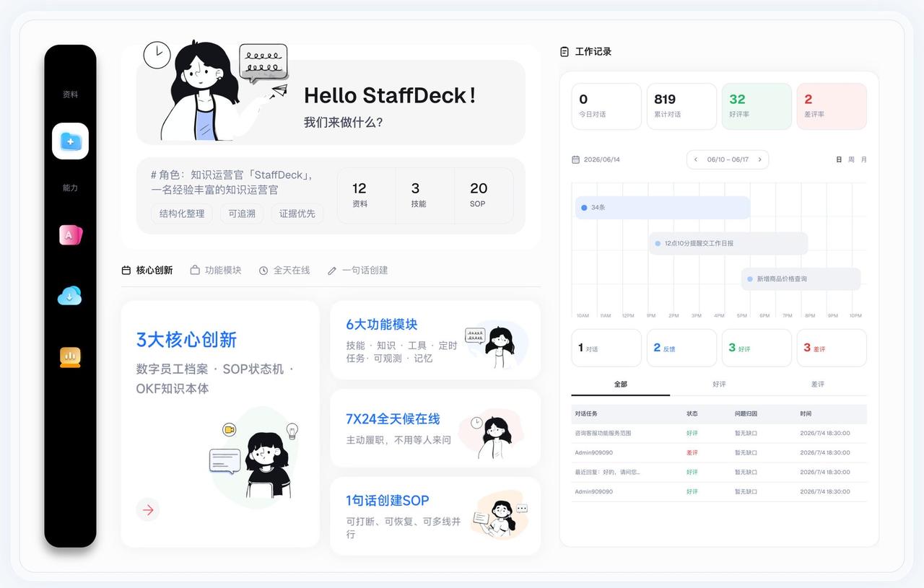The height and width of the screenshot is (588, 924).
Task: Select the 核心创新 tab
Action: (147, 271)
